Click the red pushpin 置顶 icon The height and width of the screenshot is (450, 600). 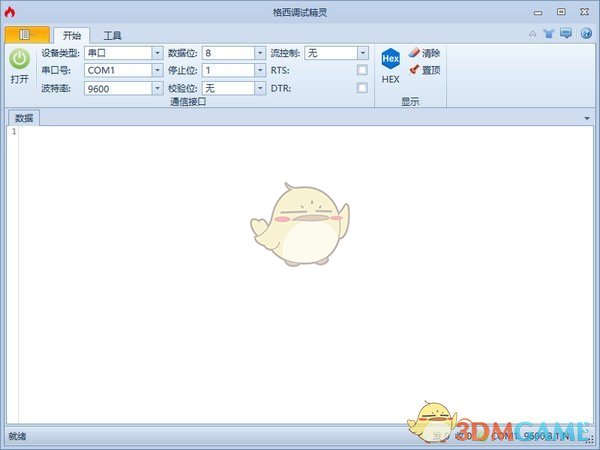[414, 70]
